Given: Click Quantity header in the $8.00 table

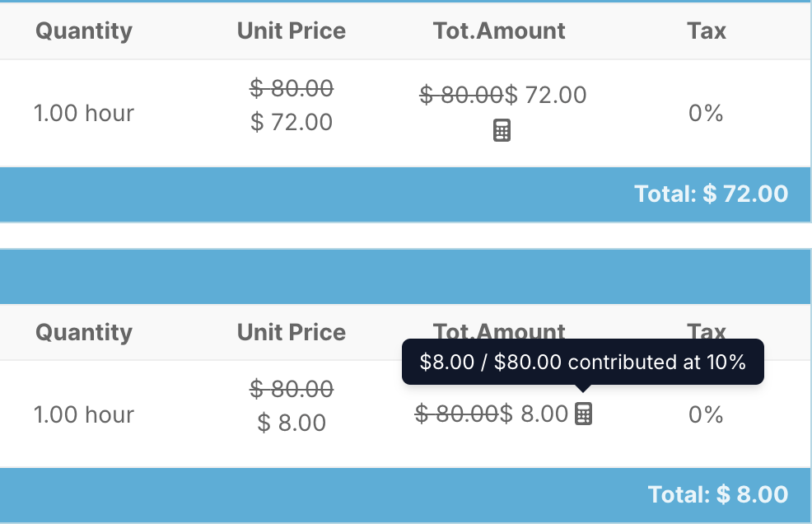Looking at the screenshot, I should (84, 332).
